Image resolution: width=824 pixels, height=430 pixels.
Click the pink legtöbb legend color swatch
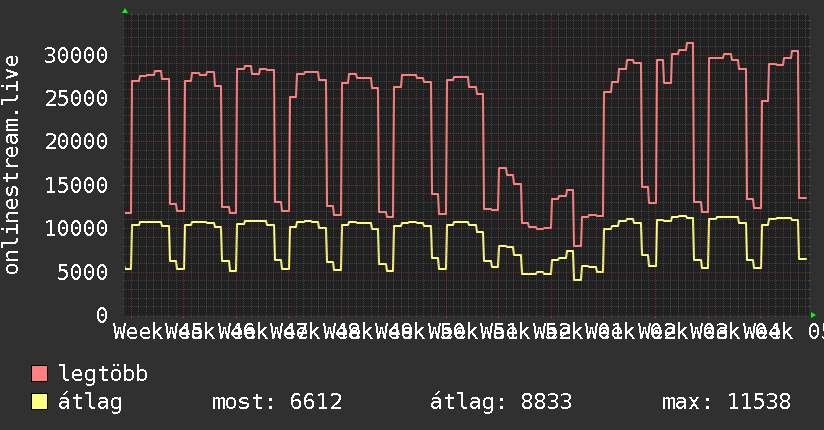coord(39,373)
